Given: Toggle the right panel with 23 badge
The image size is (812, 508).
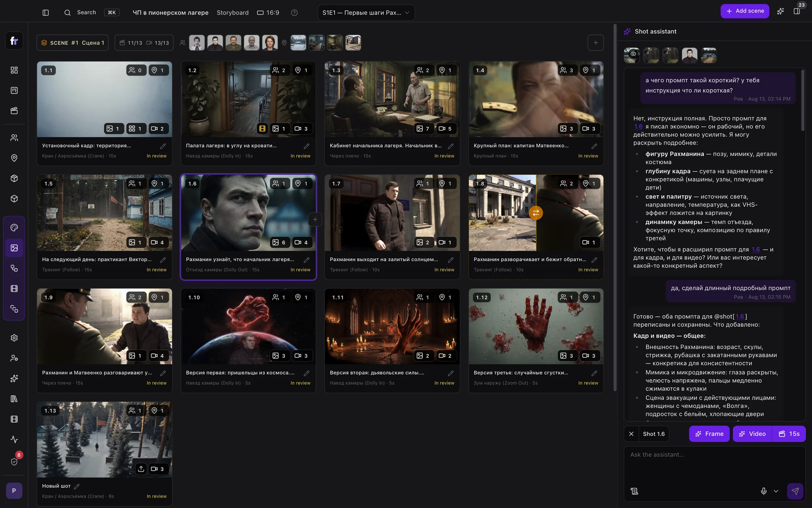Looking at the screenshot, I should 797,11.
